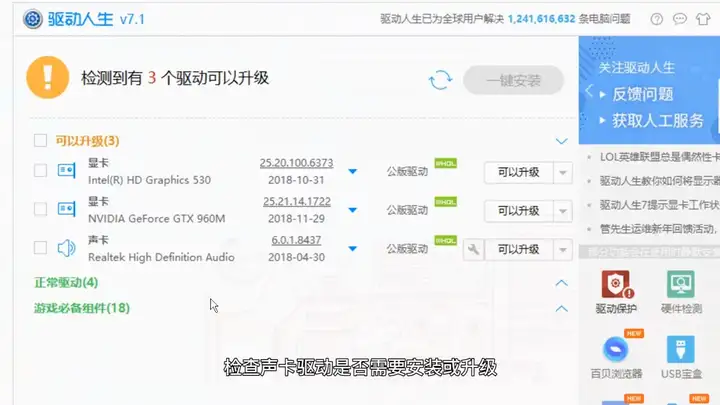Check the 可以升级(3) select-all checkbox
Image resolution: width=720 pixels, height=405 pixels.
40,140
